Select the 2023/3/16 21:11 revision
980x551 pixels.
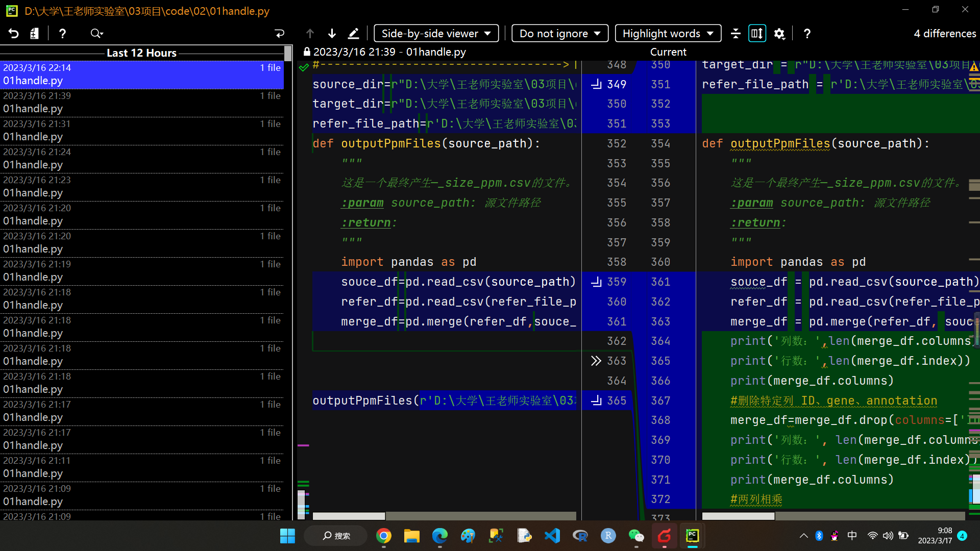[142, 467]
